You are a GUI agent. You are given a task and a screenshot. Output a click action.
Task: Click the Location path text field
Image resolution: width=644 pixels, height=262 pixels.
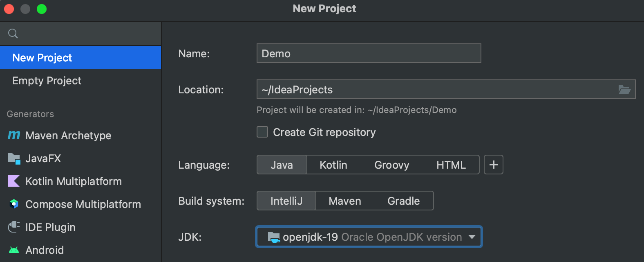click(433, 90)
